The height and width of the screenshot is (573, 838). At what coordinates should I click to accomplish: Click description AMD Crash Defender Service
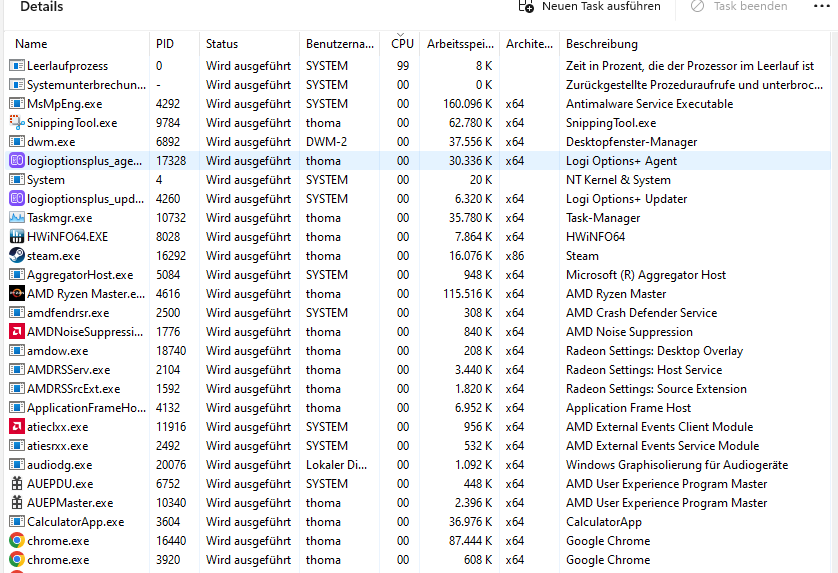click(x=641, y=313)
